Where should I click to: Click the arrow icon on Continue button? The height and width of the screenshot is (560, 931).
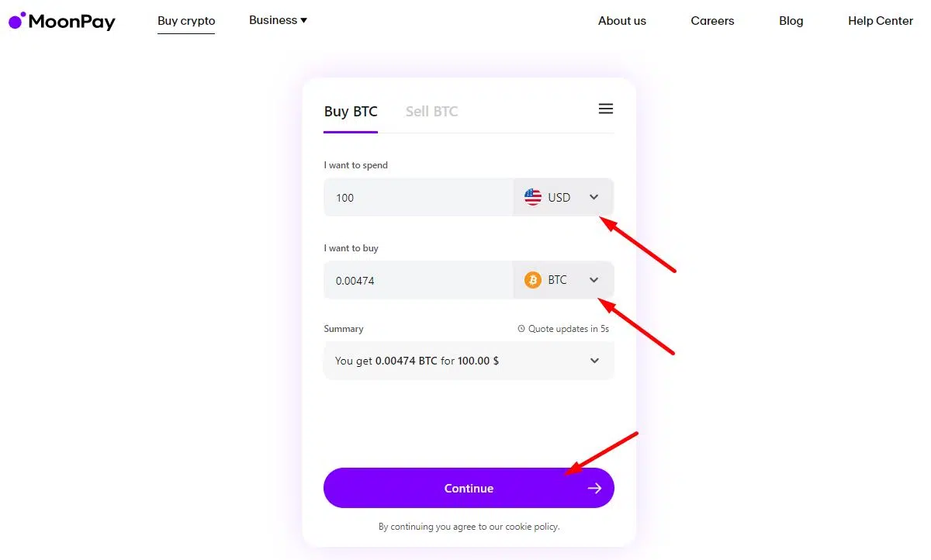594,488
